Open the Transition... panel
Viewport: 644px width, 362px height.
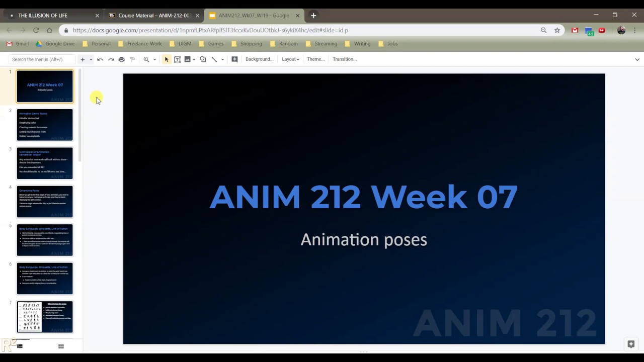(345, 59)
